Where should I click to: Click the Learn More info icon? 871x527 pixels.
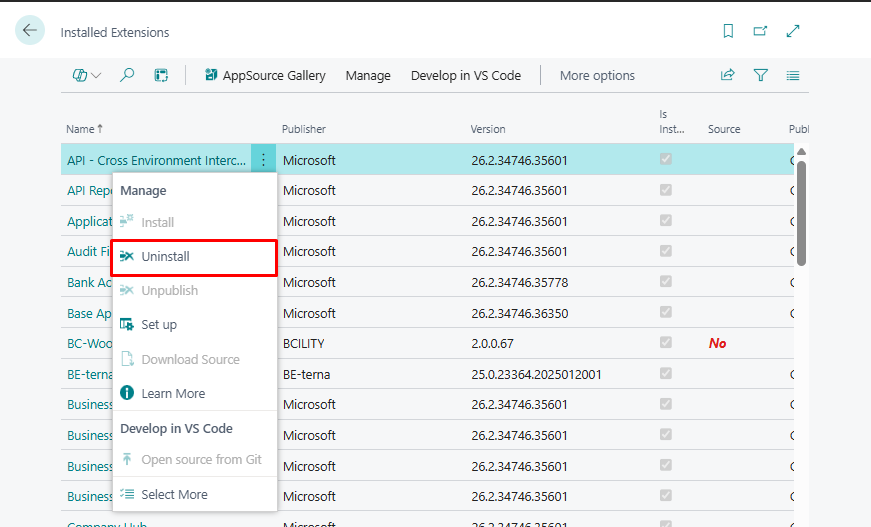pyautogui.click(x=127, y=393)
